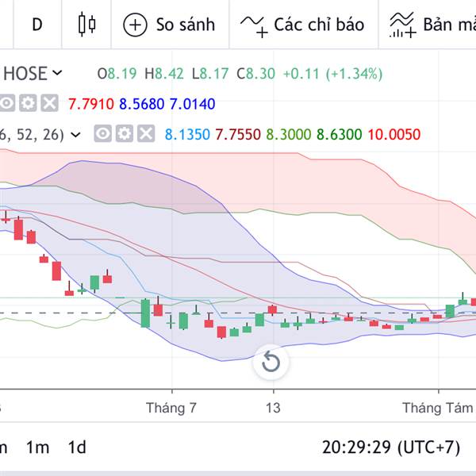Select the 1d date range
This screenshot has width=476, height=476.
pyautogui.click(x=77, y=447)
